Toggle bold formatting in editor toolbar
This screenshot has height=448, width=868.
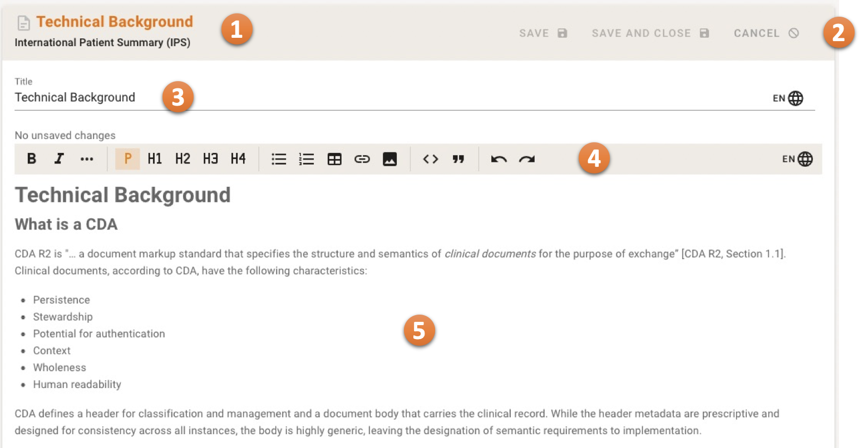tap(32, 159)
